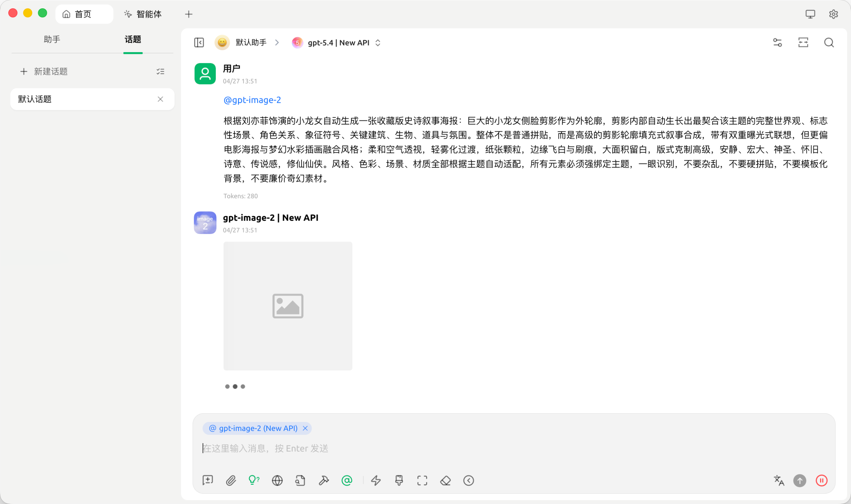Collapse the left sidebar panel
Image resolution: width=851 pixels, height=504 pixels.
pyautogui.click(x=199, y=43)
